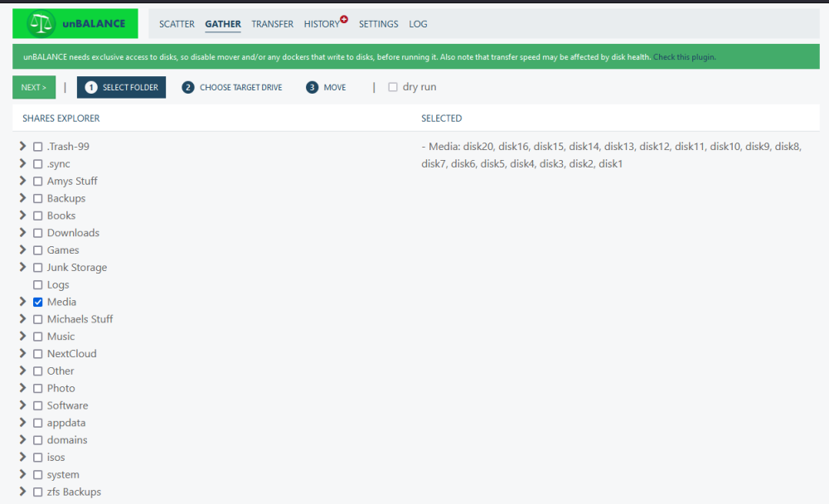829x504 pixels.
Task: Expand the Backups tree node
Action: point(22,198)
